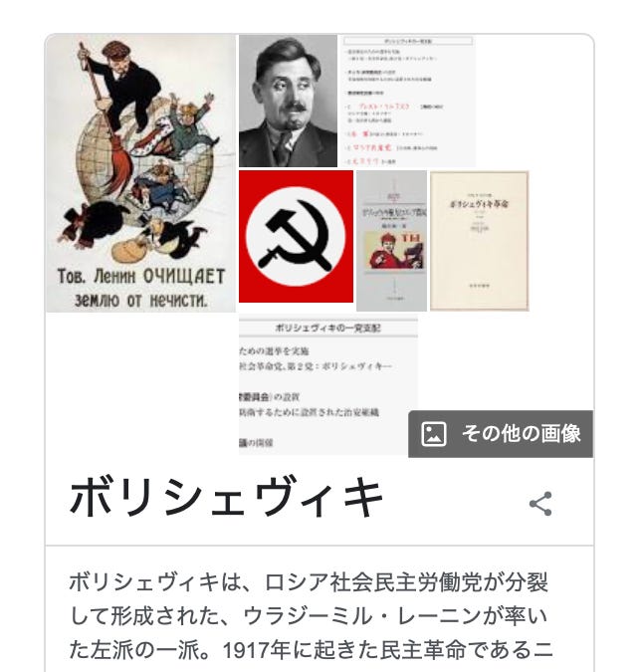Open the Lenin sweeping globe poster image
The width and height of the screenshot is (642, 672).
click(x=140, y=173)
